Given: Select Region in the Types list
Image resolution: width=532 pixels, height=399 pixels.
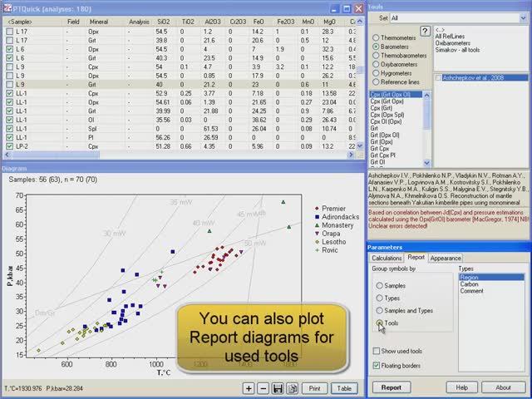Looking at the screenshot, I should [x=491, y=277].
